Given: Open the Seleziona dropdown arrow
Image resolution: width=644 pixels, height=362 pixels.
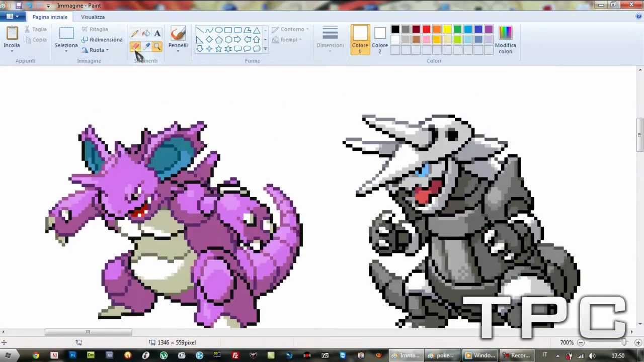Looking at the screenshot, I should pyautogui.click(x=66, y=51).
